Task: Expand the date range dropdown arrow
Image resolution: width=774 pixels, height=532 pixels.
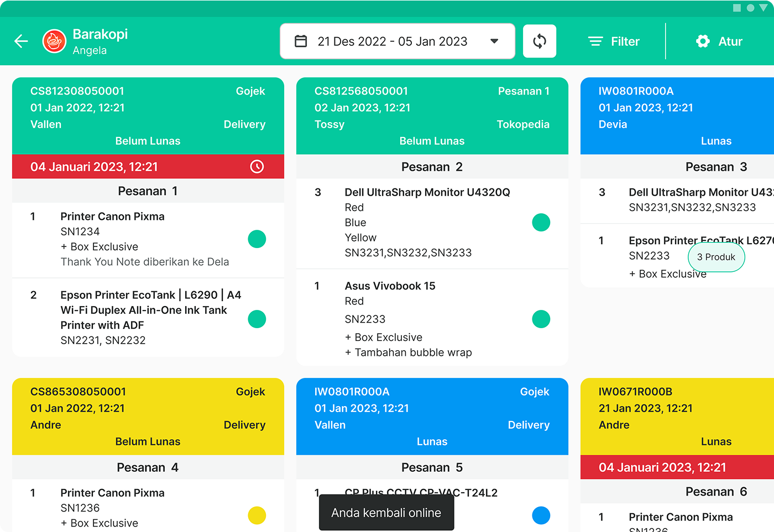Action: coord(494,41)
